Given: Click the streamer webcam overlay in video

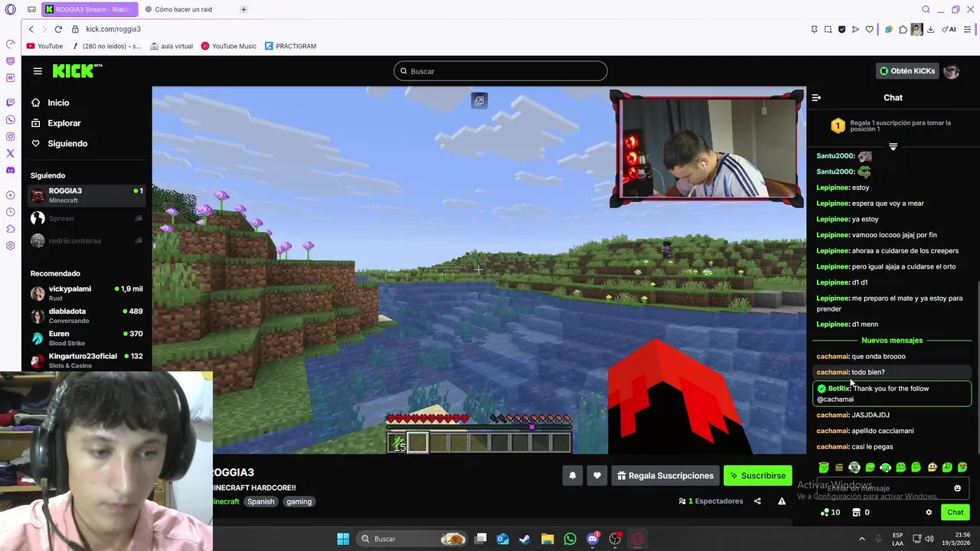Looking at the screenshot, I should click(x=706, y=148).
